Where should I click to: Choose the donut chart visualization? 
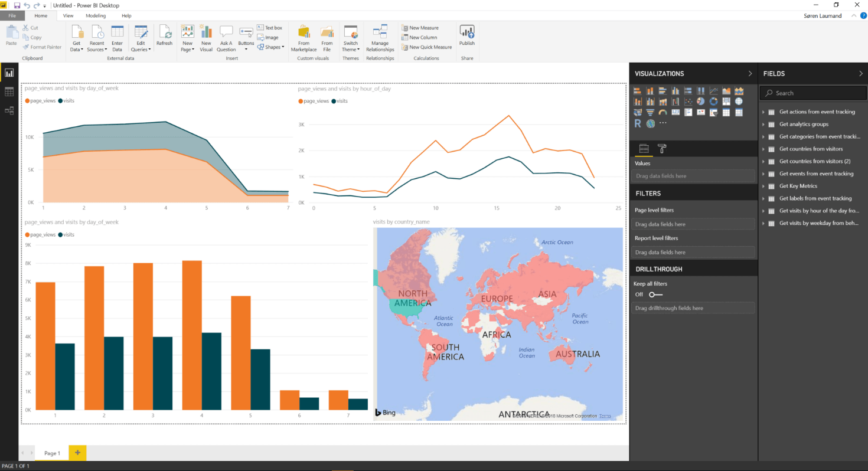(714, 102)
